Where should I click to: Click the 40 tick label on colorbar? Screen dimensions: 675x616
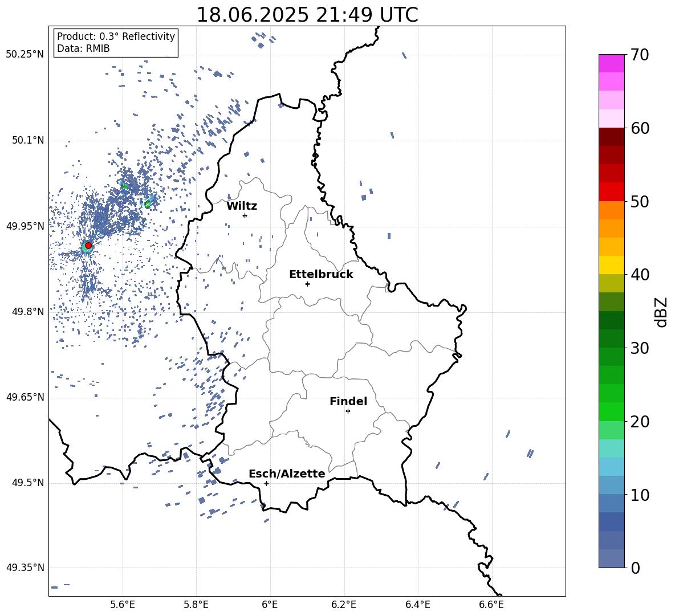tap(640, 275)
